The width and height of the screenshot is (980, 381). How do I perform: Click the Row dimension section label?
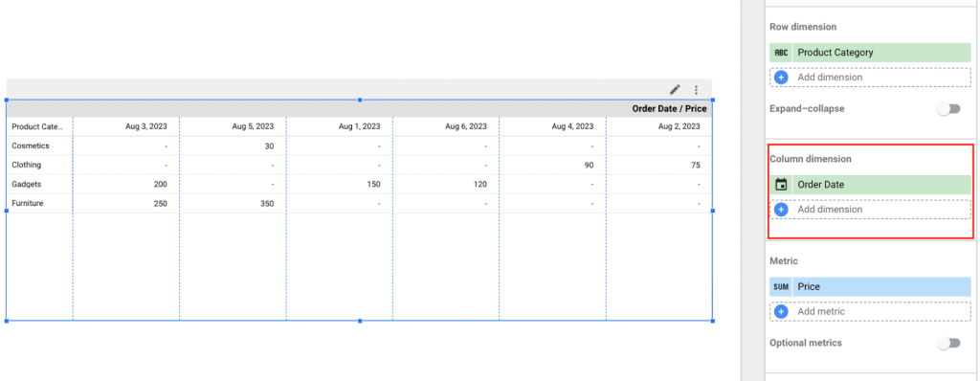(x=803, y=27)
